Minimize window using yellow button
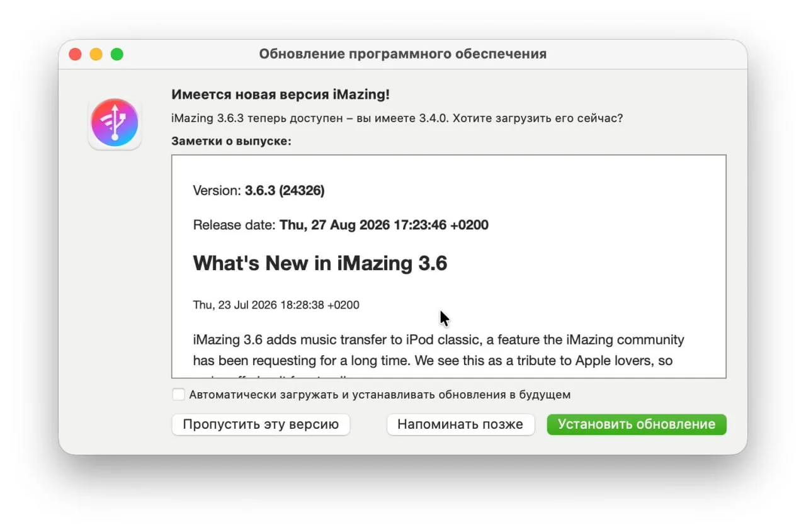The image size is (806, 532). 96,54
